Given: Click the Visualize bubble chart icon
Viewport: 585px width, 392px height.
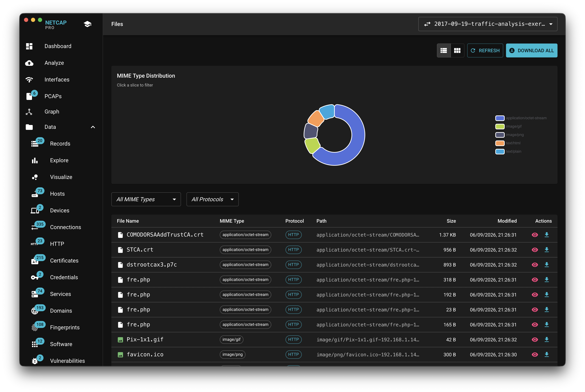Looking at the screenshot, I should pyautogui.click(x=35, y=177).
